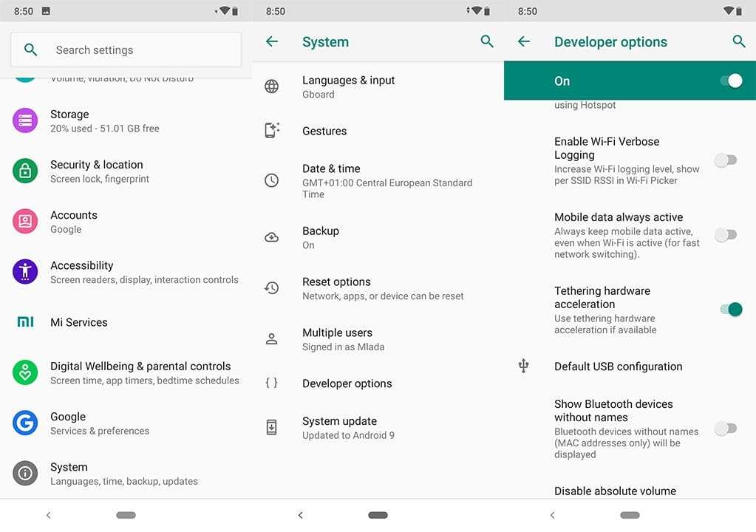
Task: Open Storage settings via its icon
Action: point(24,120)
